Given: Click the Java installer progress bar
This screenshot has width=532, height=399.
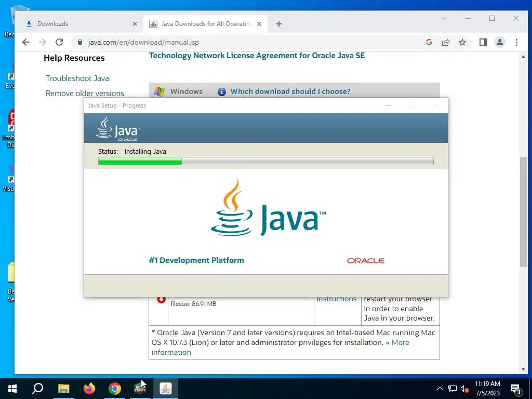Looking at the screenshot, I should click(265, 161).
